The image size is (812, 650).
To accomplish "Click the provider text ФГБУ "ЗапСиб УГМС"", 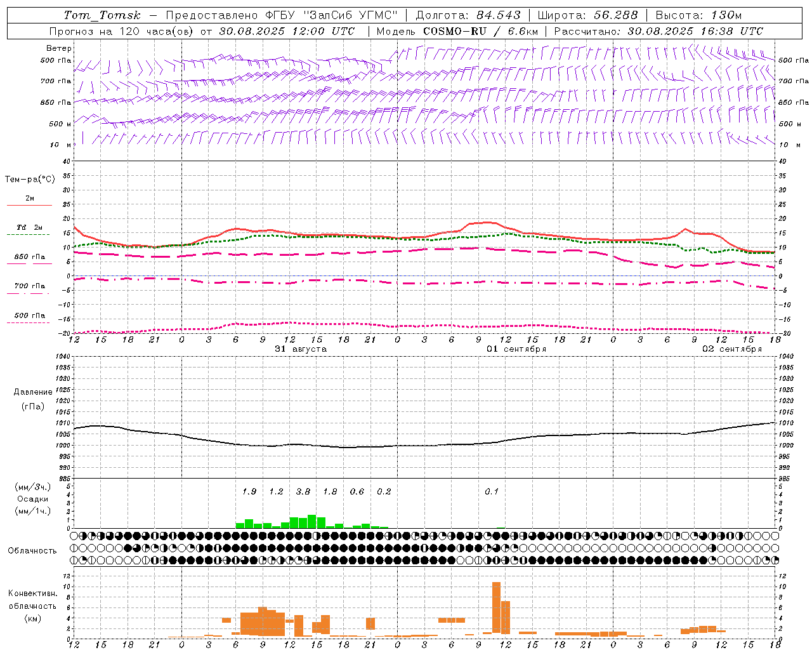I will [332, 15].
